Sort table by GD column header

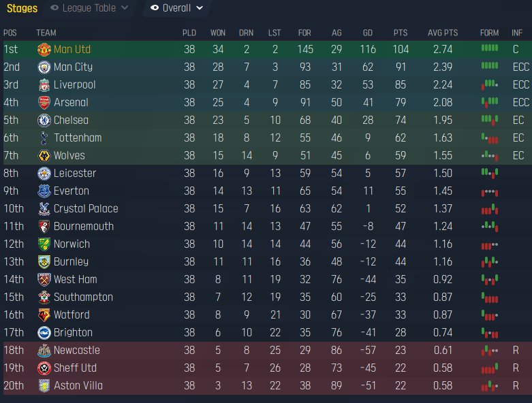(367, 33)
